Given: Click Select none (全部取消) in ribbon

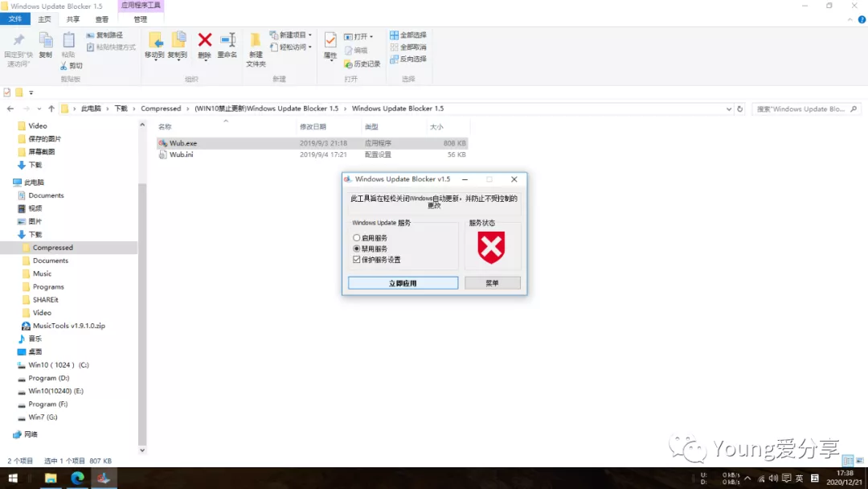Looking at the screenshot, I should click(x=408, y=47).
